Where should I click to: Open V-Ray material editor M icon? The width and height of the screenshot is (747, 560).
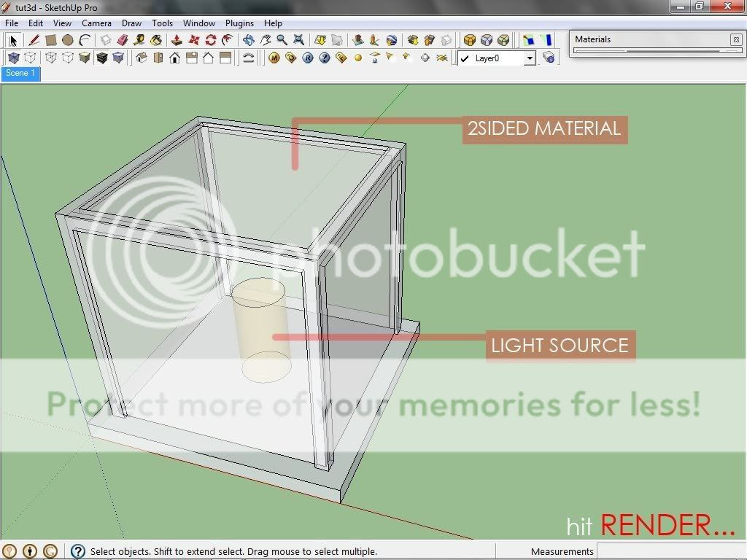[274, 58]
